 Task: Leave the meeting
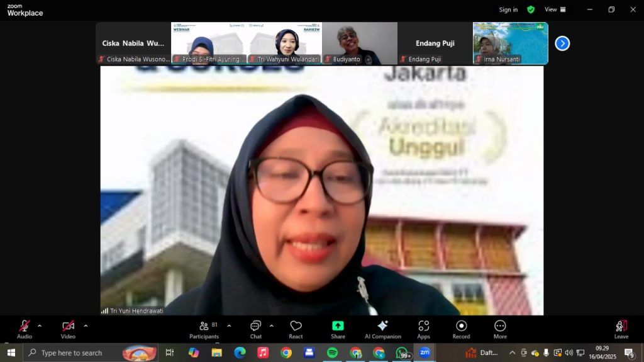(x=621, y=329)
